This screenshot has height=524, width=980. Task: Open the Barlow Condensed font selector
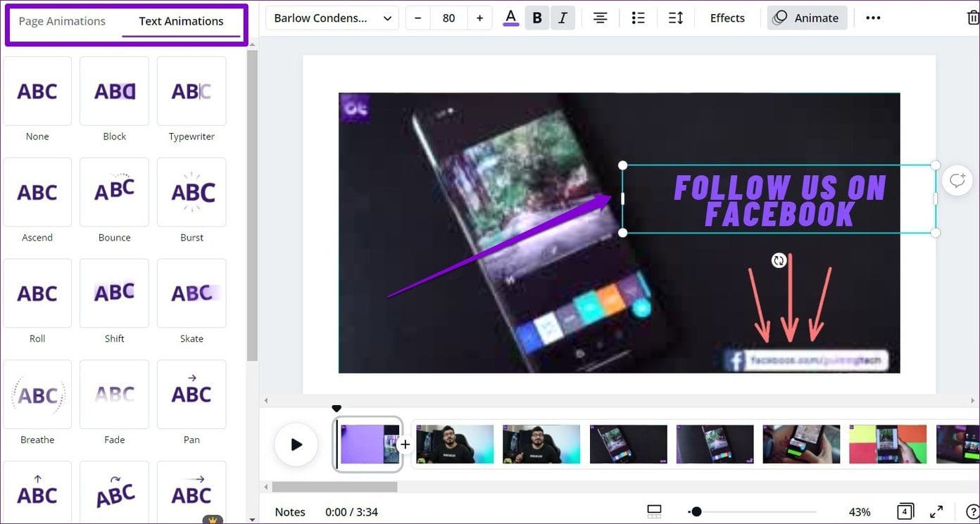click(x=332, y=18)
